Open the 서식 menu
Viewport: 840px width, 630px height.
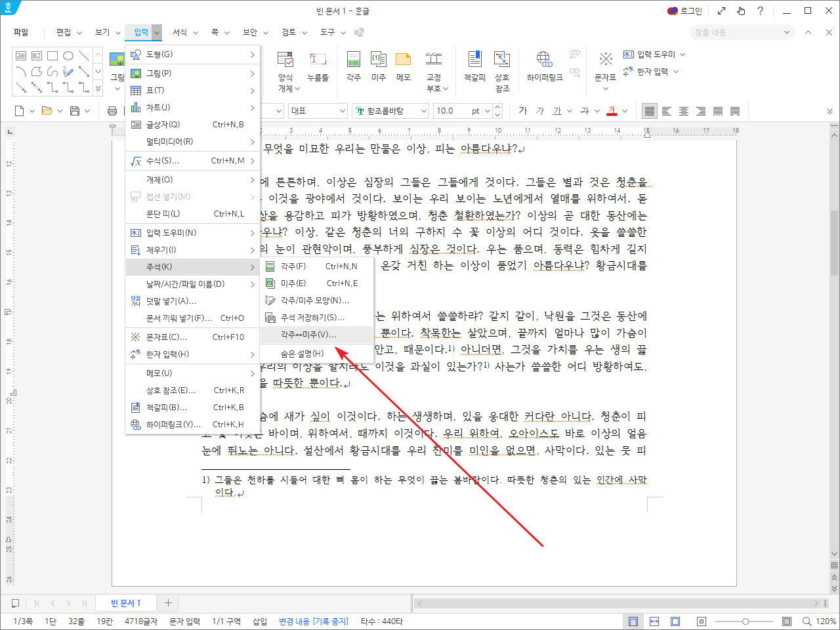pyautogui.click(x=180, y=32)
